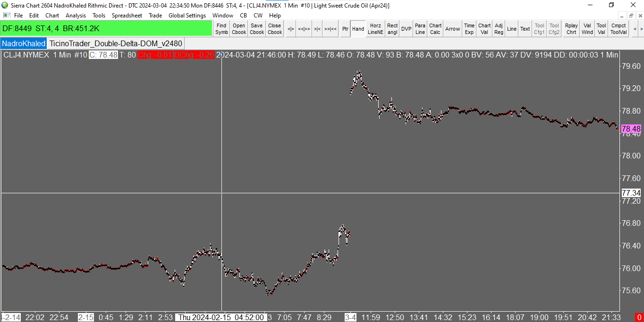Toggle Cmpct ToolVal window
The image size is (644, 322).
point(619,29)
